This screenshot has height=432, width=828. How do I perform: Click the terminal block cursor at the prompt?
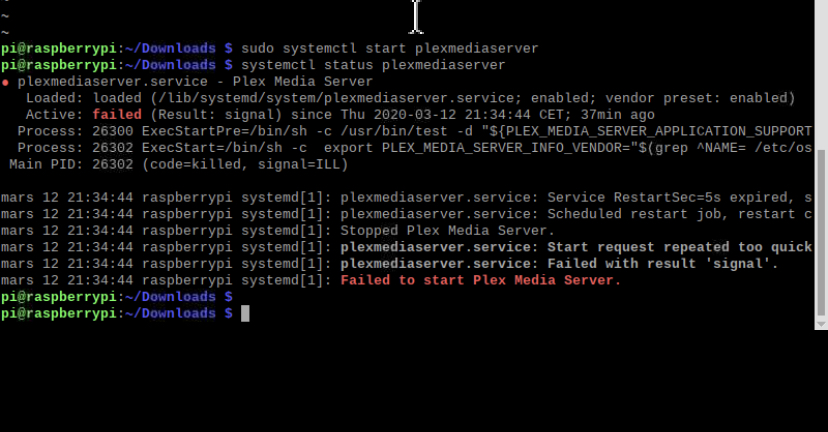pos(245,314)
